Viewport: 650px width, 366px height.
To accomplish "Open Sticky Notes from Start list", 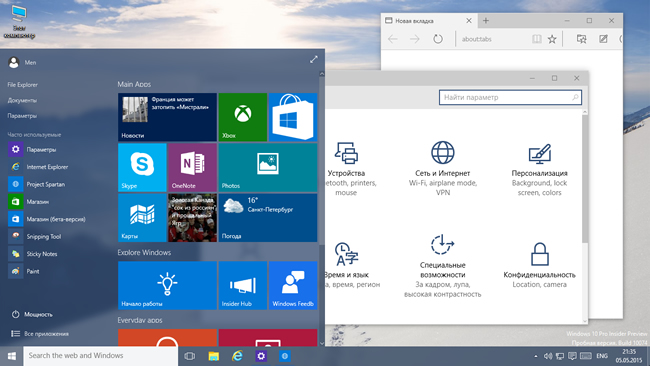I will (x=33, y=254).
